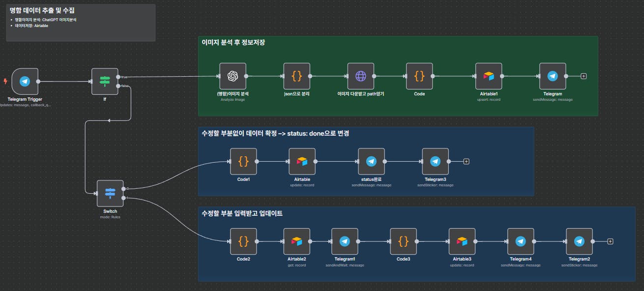Select the Airtable3 update node
The height and width of the screenshot is (291, 644).
coord(462,241)
